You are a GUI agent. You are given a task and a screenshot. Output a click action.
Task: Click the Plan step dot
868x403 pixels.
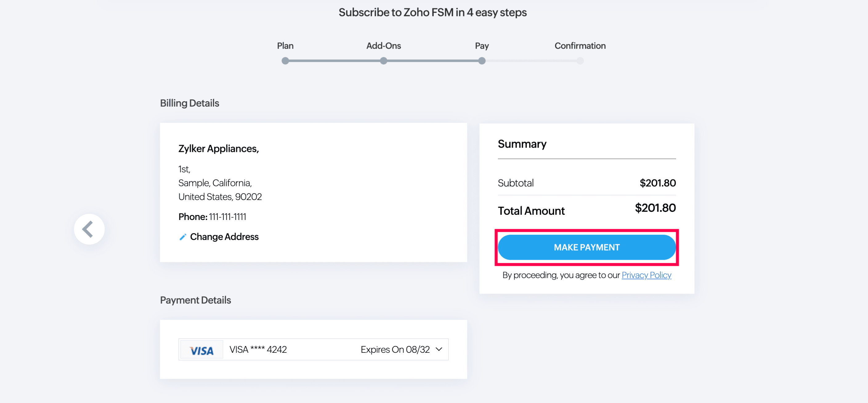285,61
